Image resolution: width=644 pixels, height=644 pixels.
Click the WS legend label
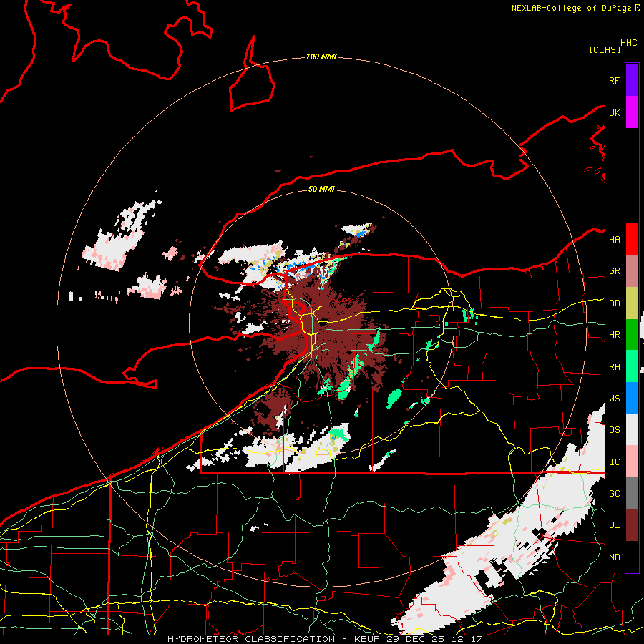pyautogui.click(x=614, y=399)
